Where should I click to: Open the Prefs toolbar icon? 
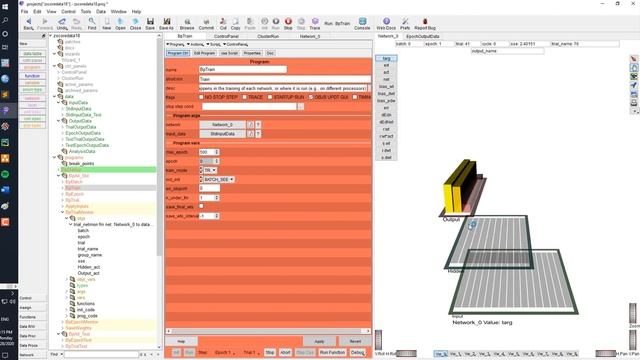tap(405, 23)
